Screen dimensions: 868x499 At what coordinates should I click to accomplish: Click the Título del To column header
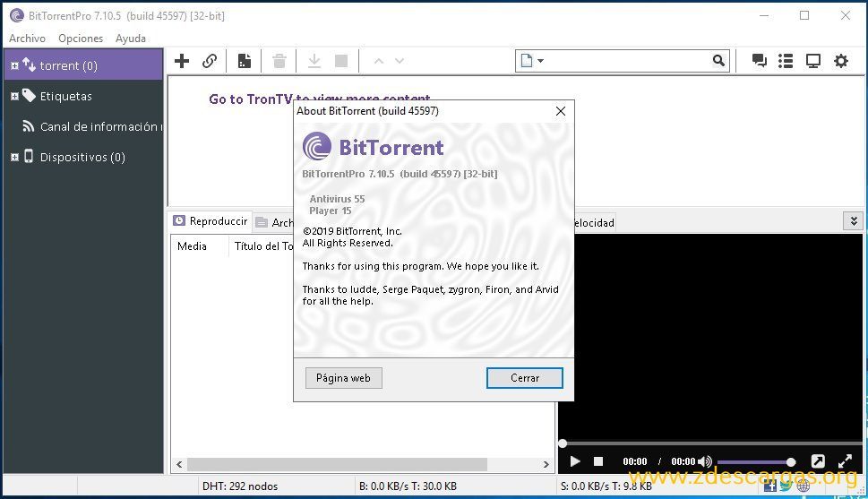(x=262, y=245)
